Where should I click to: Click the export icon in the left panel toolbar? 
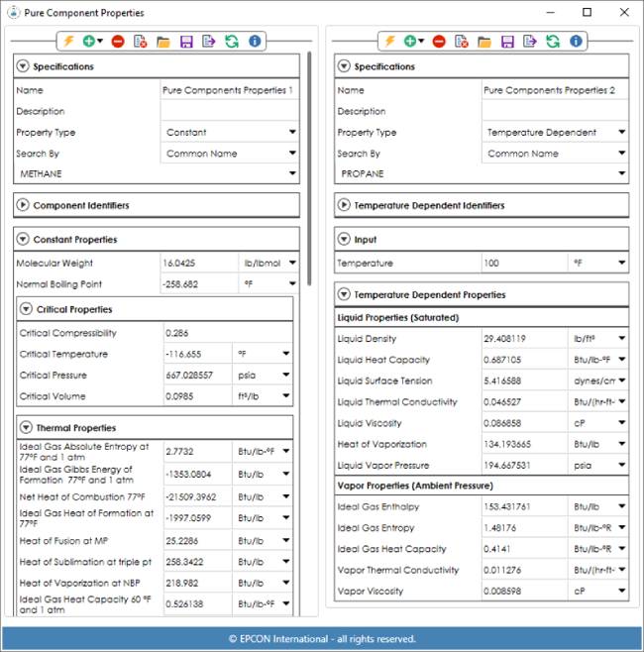[209, 42]
